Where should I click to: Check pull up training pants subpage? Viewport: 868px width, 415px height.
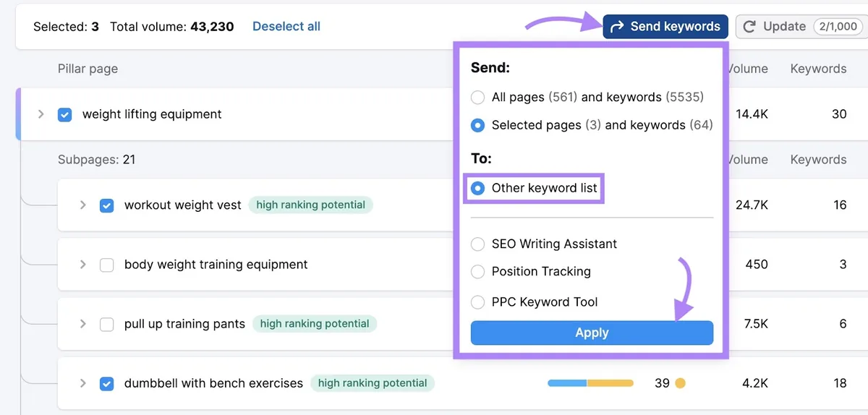[106, 324]
